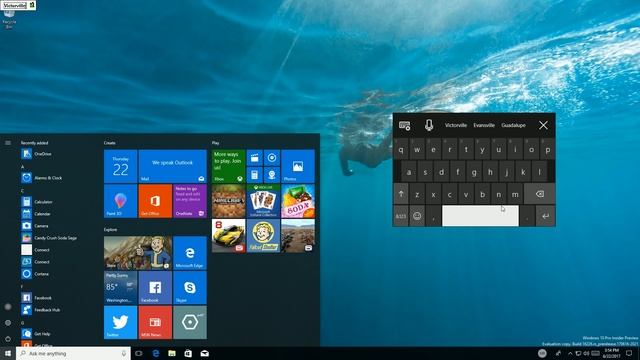
Task: Open the Mail icon on the taskbar
Action: coord(204,353)
